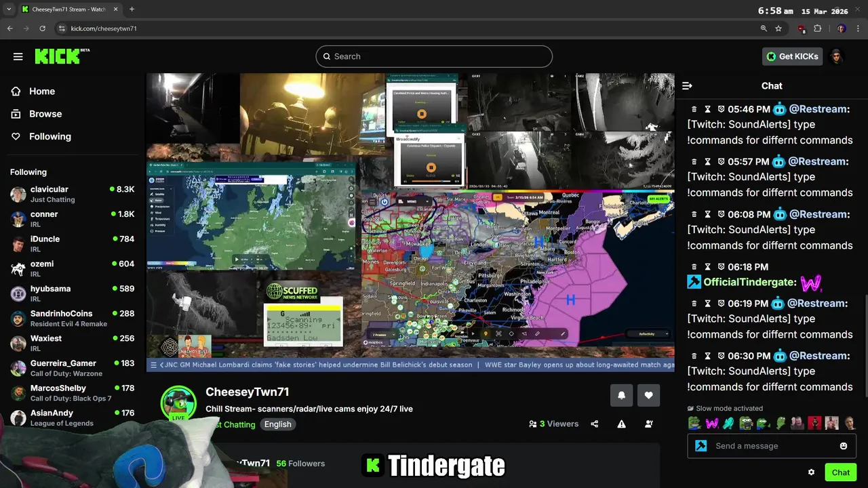Timeout hourglass on 06:19 PM message
Viewport: 868px width, 488px height.
[707, 304]
